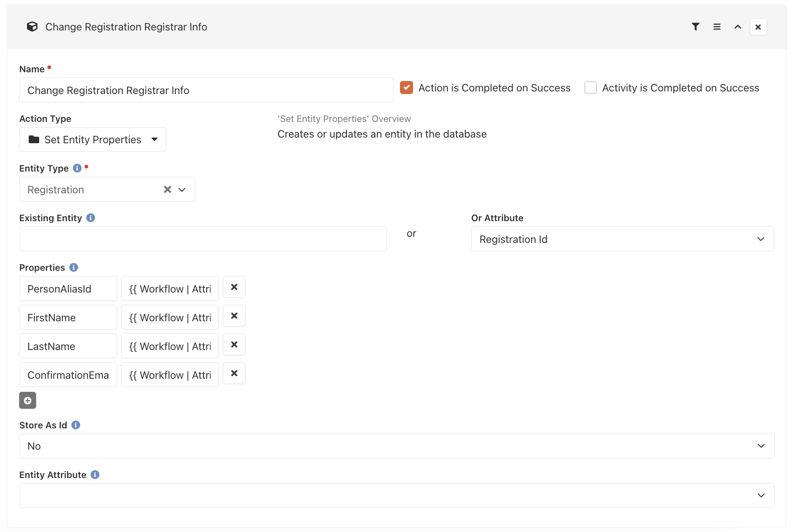Remove the FirstName property row
The image size is (793, 532).
click(x=234, y=316)
